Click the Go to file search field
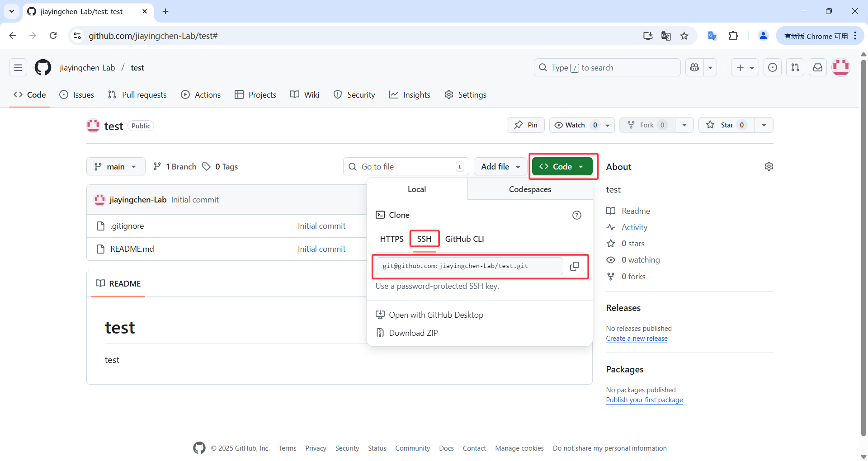 point(406,166)
